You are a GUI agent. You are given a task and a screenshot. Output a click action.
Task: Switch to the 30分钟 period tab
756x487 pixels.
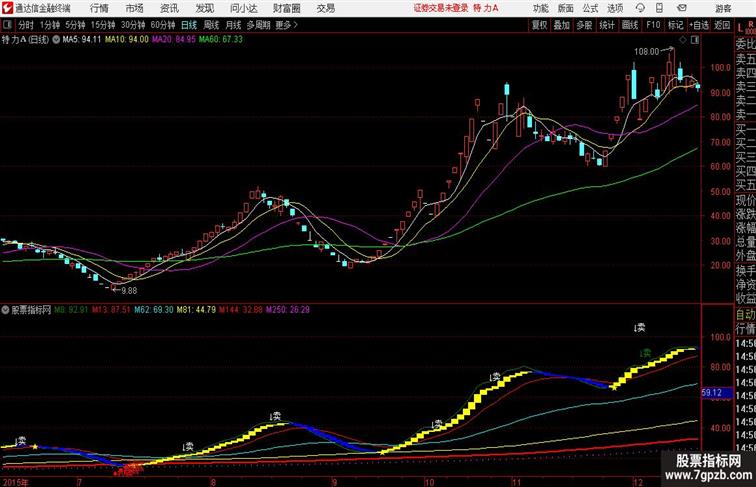point(133,25)
